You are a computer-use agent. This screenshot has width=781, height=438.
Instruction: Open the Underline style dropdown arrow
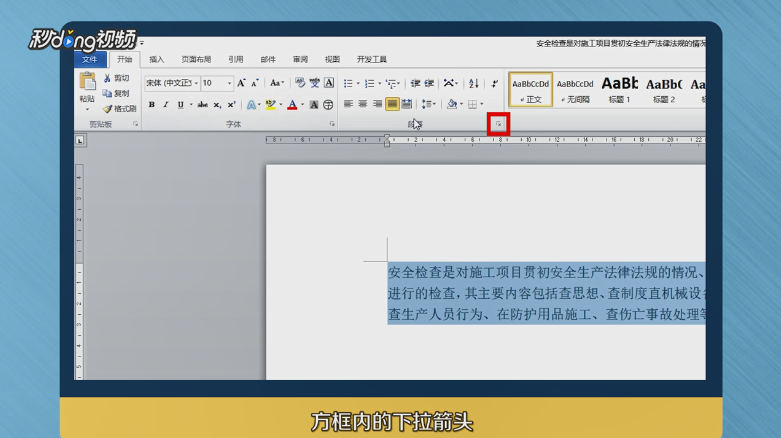pos(191,105)
